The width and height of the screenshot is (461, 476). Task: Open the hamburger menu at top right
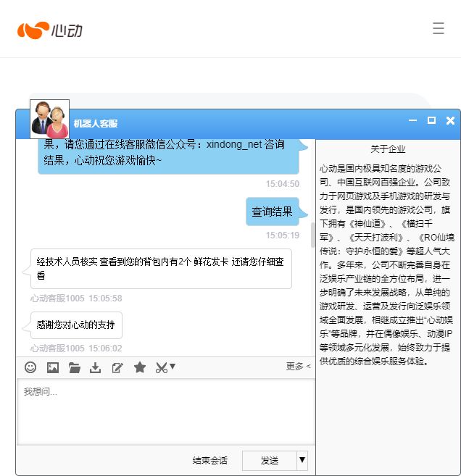pos(439,28)
